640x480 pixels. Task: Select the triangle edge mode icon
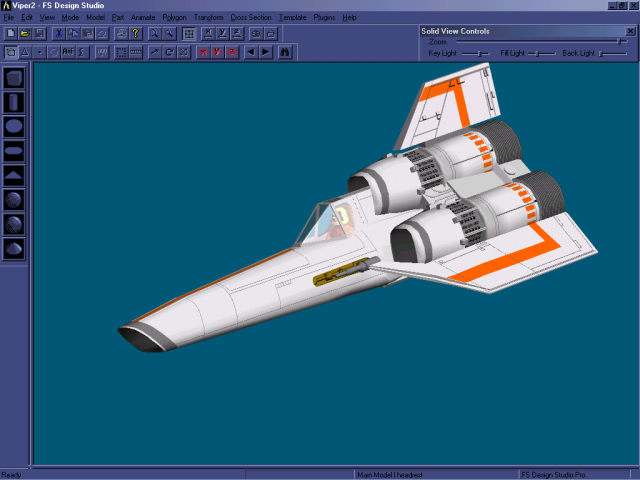(x=25, y=52)
